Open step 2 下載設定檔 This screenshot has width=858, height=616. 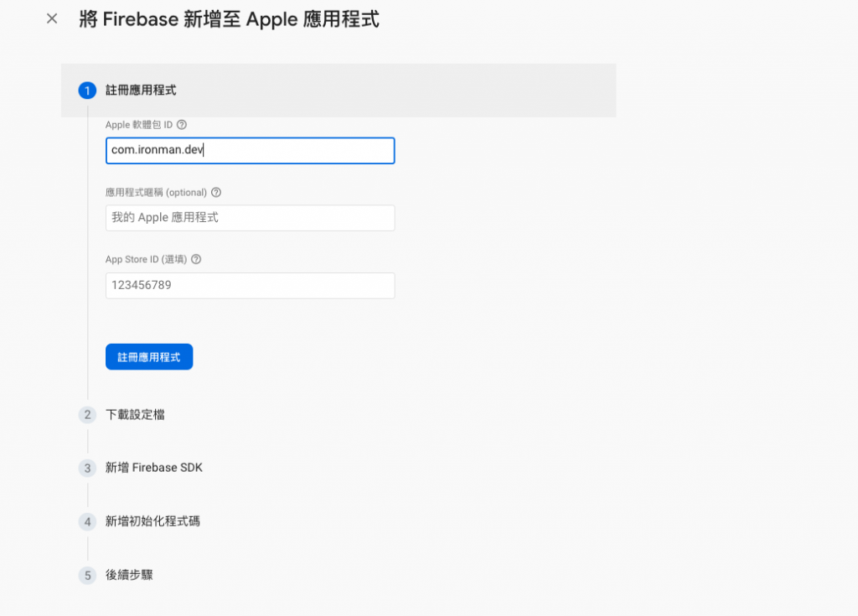pyautogui.click(x=135, y=415)
